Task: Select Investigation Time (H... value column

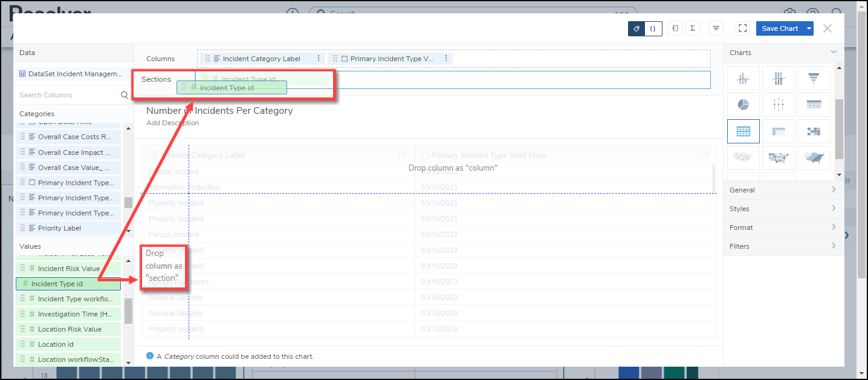Action: click(x=68, y=314)
